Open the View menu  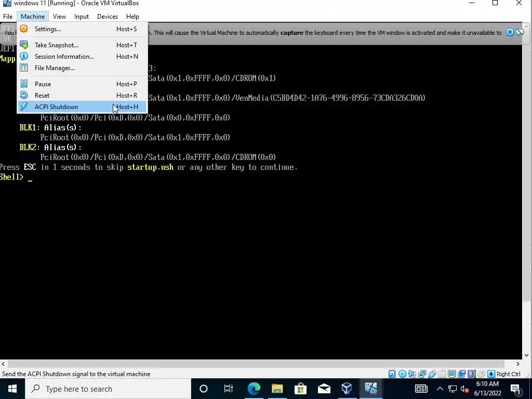point(59,16)
